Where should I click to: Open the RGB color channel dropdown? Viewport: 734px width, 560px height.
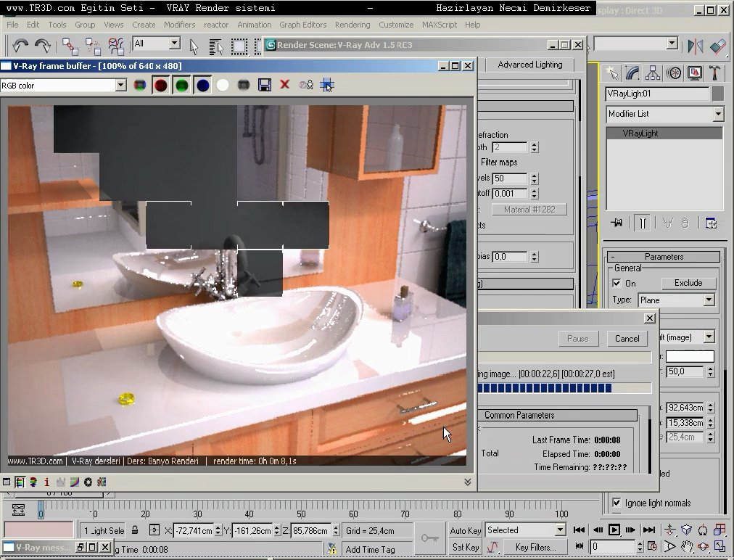121,85
